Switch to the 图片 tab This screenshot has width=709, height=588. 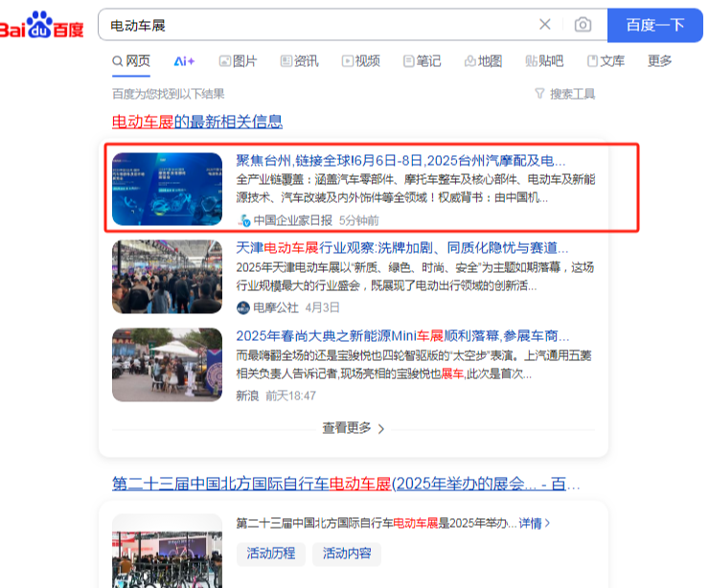click(x=238, y=61)
